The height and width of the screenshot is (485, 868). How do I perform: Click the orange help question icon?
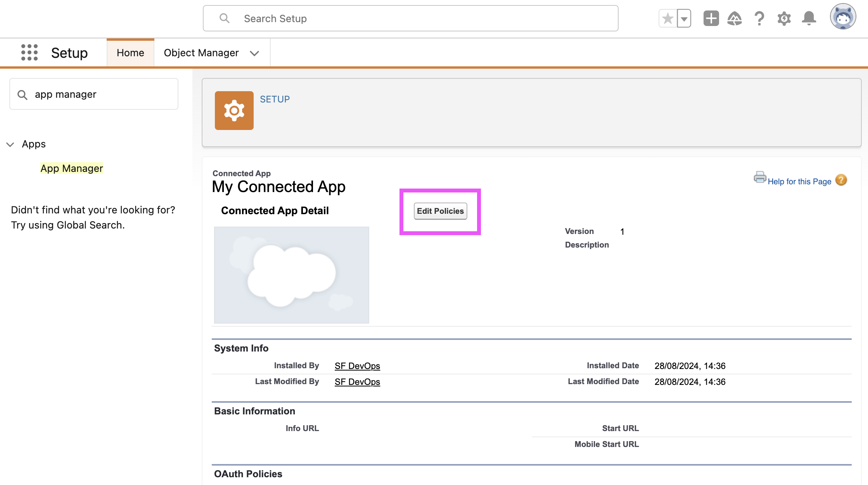click(841, 180)
